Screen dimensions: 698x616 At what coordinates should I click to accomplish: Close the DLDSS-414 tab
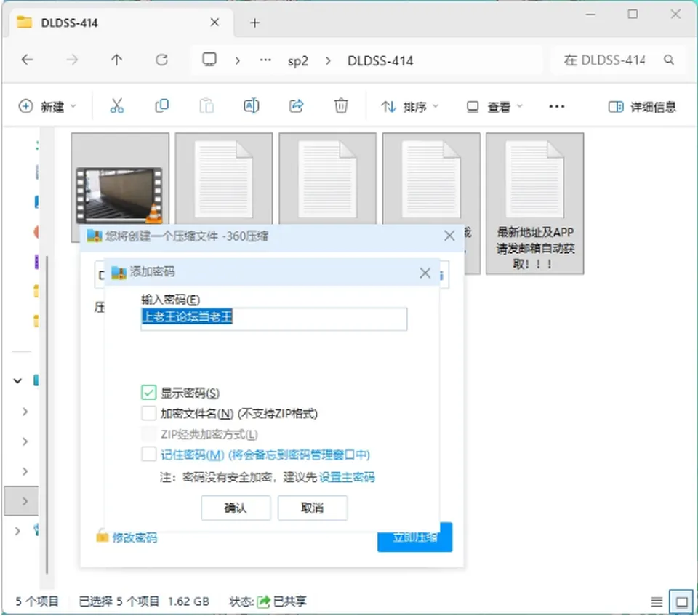pos(214,23)
